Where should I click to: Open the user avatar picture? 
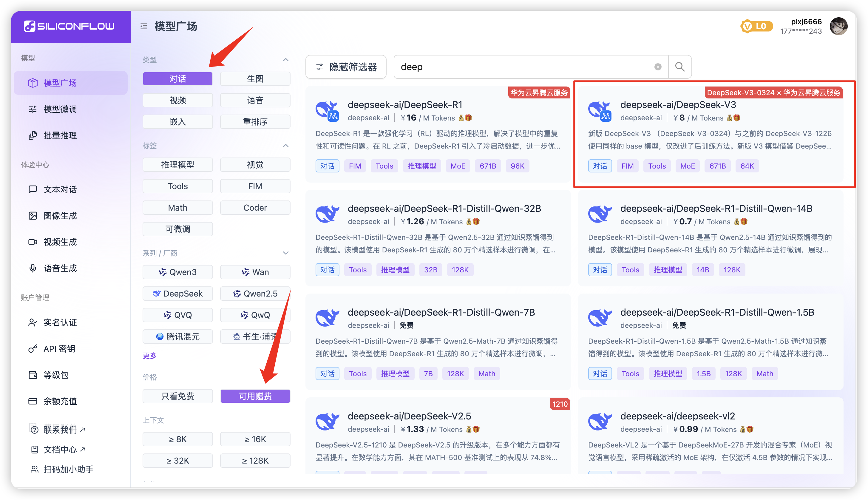pyautogui.click(x=838, y=27)
